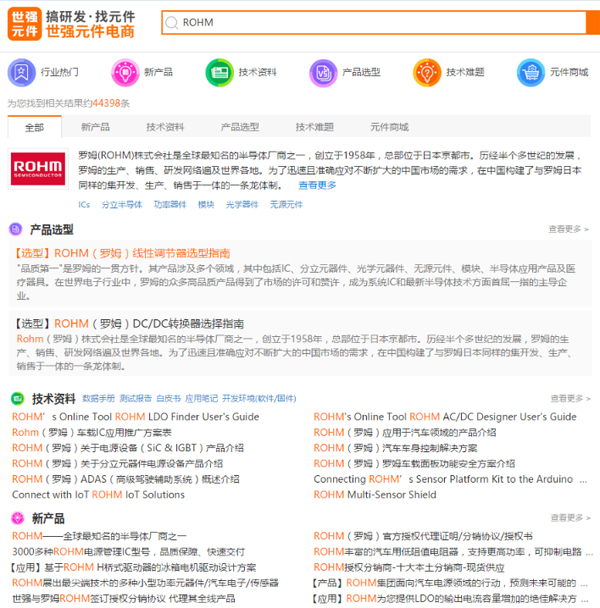Open ROHM 官方授权代理证明 link

[x=423, y=536]
